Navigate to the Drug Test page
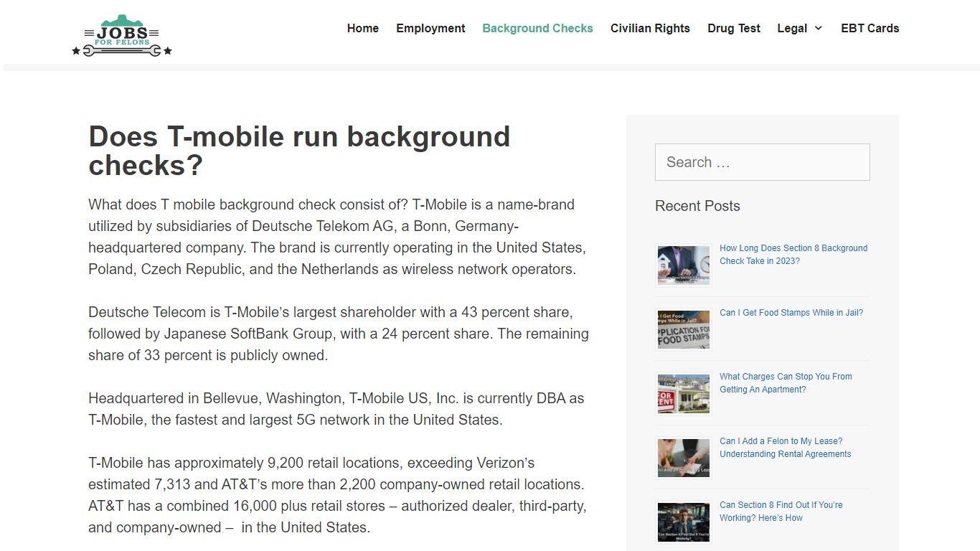 point(734,29)
